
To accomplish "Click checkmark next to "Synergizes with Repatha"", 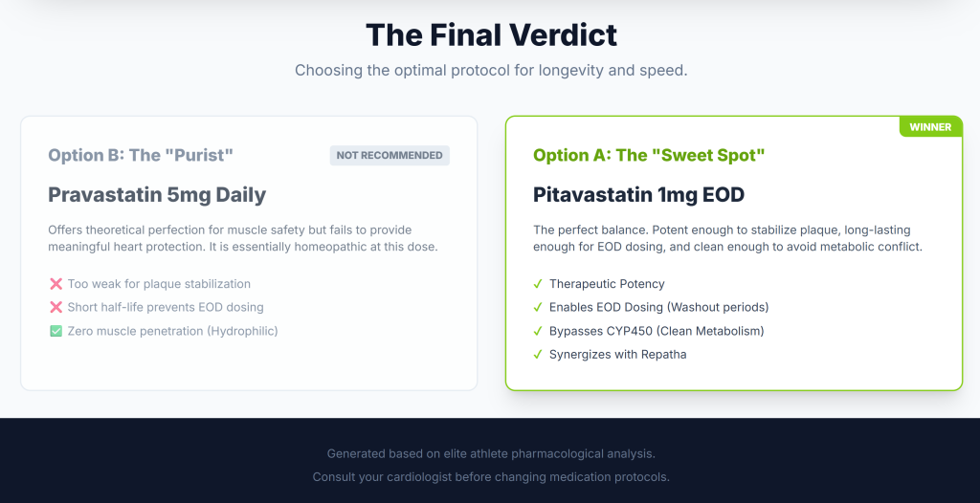I will (x=538, y=355).
